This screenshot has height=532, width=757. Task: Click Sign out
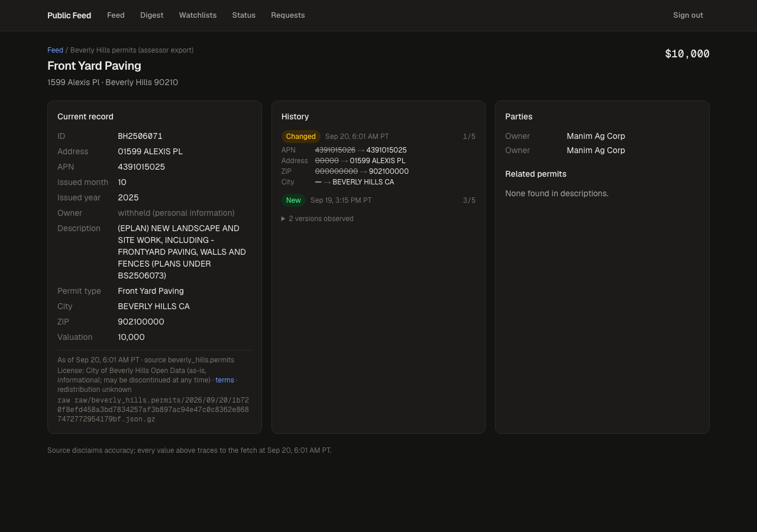tap(688, 15)
